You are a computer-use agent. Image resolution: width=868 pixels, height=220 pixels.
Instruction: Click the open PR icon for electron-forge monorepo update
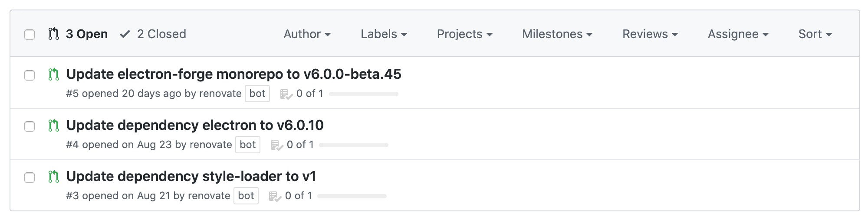(x=53, y=74)
